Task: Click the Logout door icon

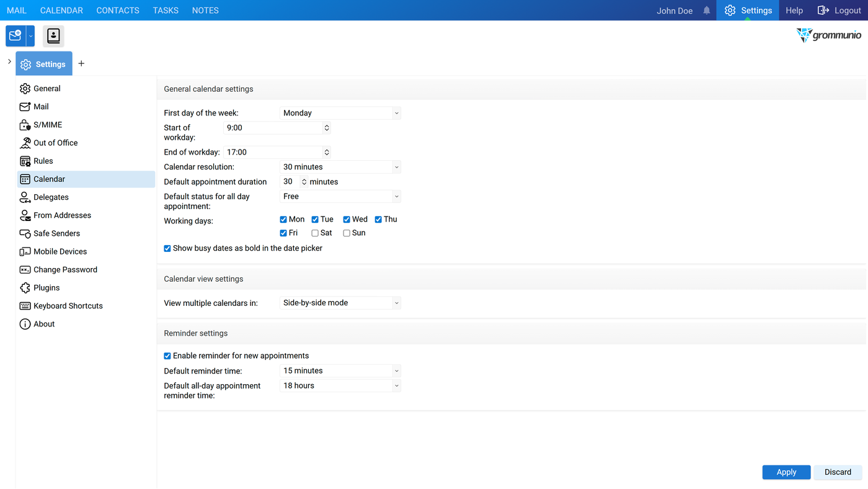Action: [823, 11]
